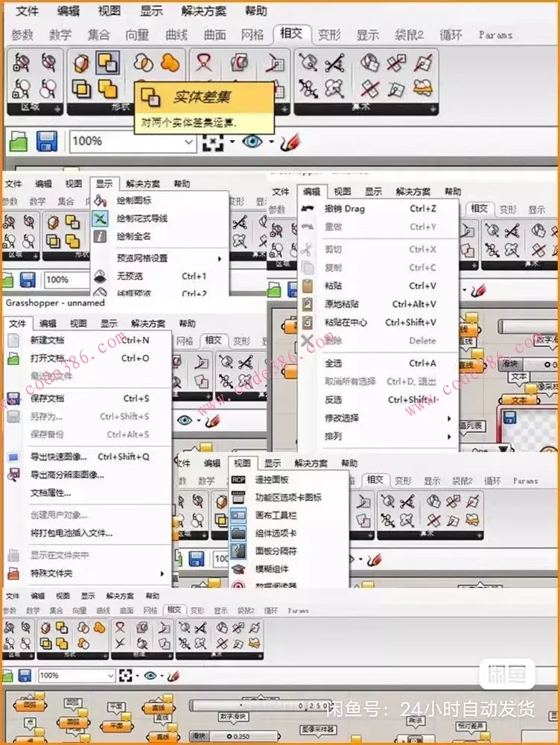Open the 100% zoom dropdown in bottom panel

[110, 675]
